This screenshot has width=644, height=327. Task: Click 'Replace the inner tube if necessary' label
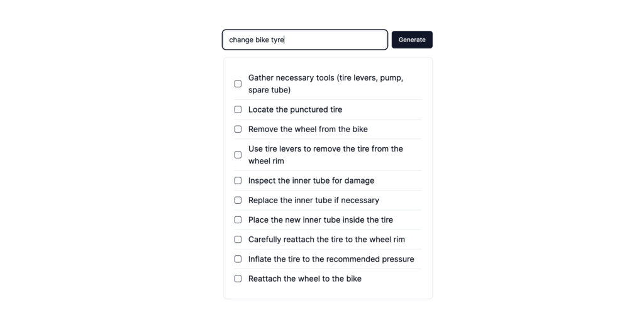[313, 201]
